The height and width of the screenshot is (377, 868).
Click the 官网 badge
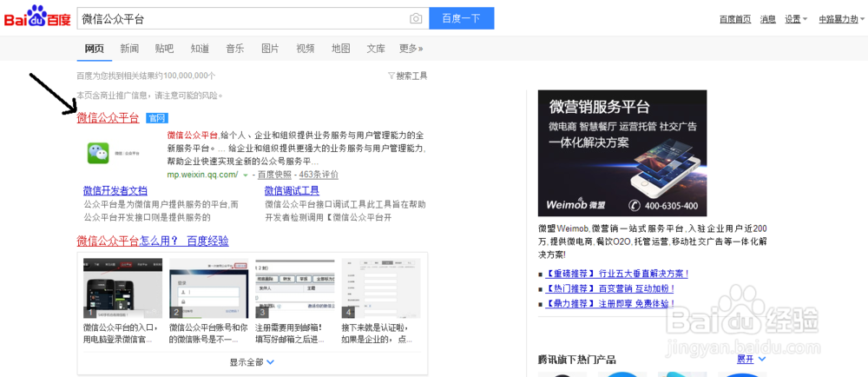point(156,118)
